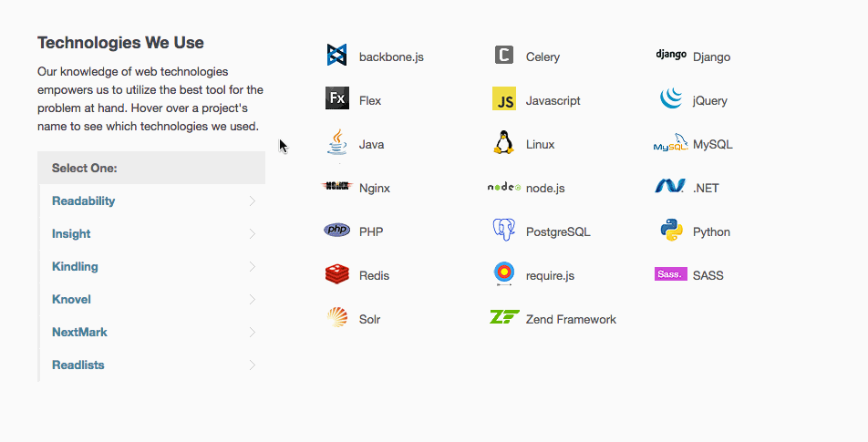868x442 pixels.
Task: Click the Java text label
Action: point(371,144)
